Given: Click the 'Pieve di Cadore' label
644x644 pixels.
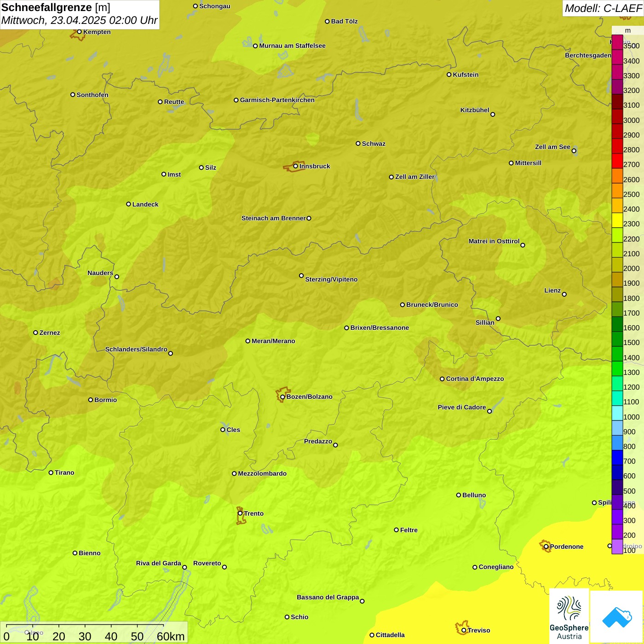Looking at the screenshot, I should [462, 407].
